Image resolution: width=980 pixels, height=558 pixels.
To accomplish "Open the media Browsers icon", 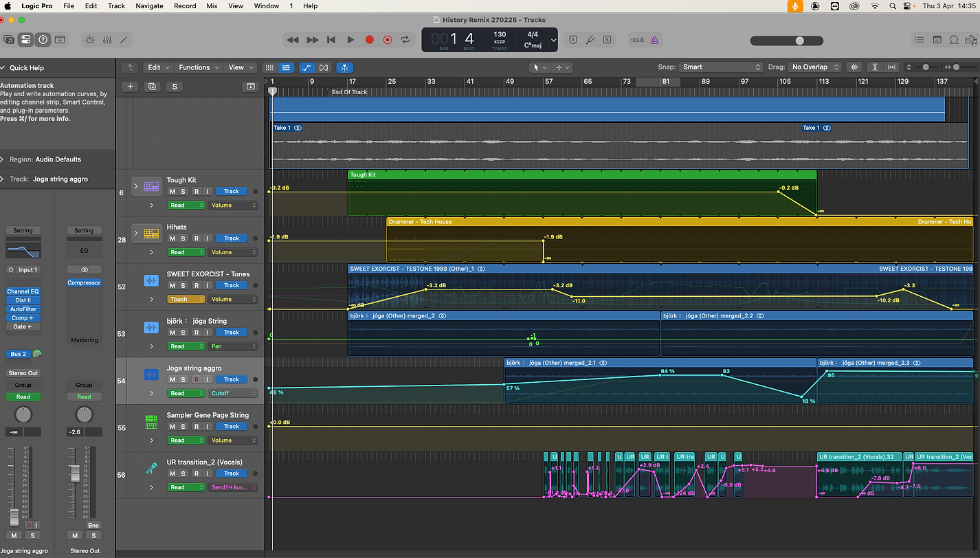I will click(x=970, y=40).
